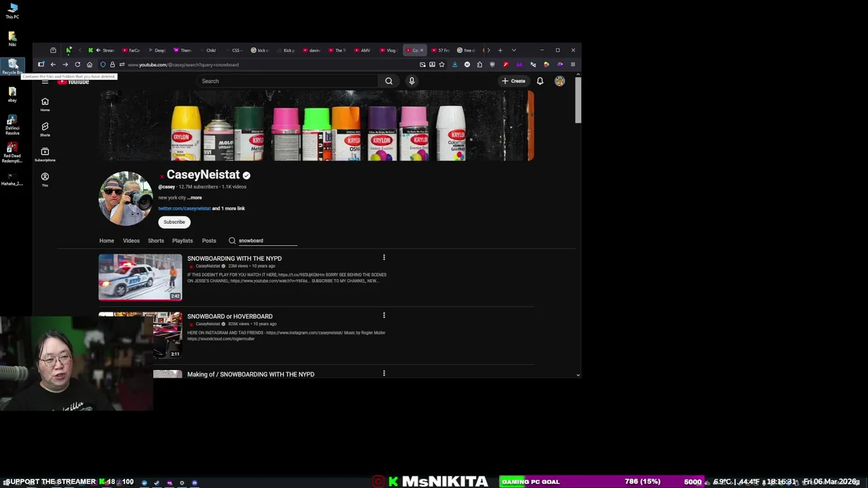Open Subscriptions in YouTube sidebar
Image resolution: width=868 pixels, height=488 pixels.
(x=45, y=155)
